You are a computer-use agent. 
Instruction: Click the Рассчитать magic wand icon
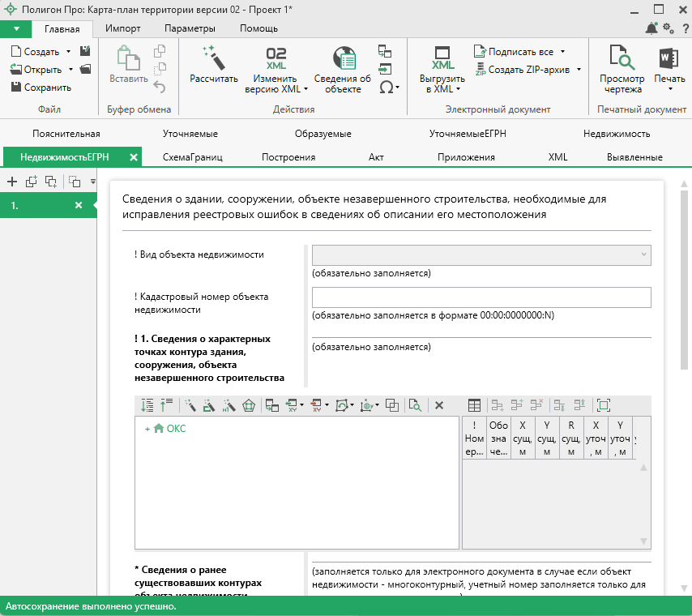(213, 58)
